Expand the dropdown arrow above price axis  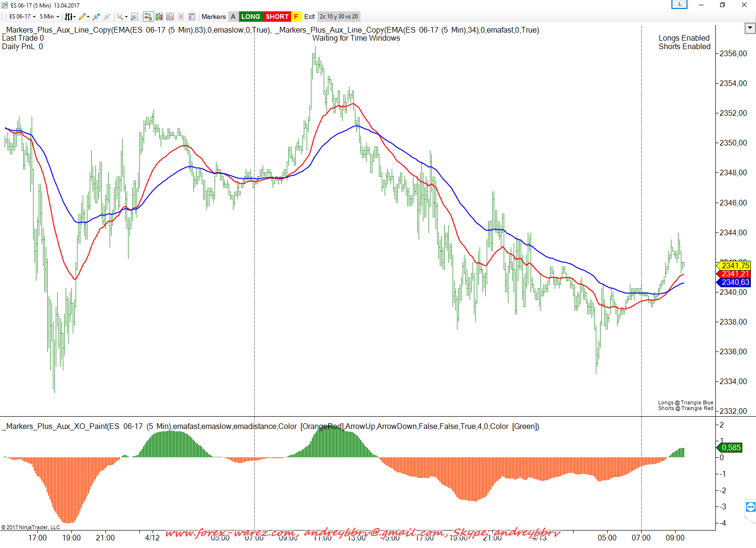coord(750,28)
